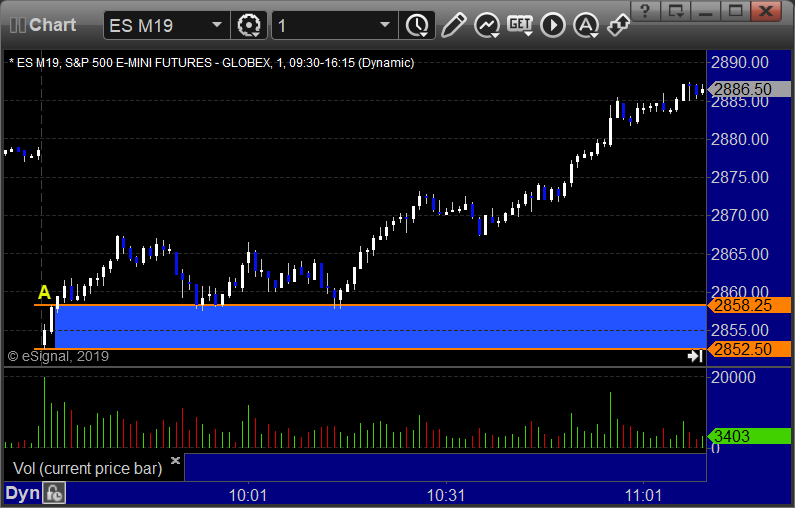Expand the interval 1 dropdown

pyautogui.click(x=385, y=25)
